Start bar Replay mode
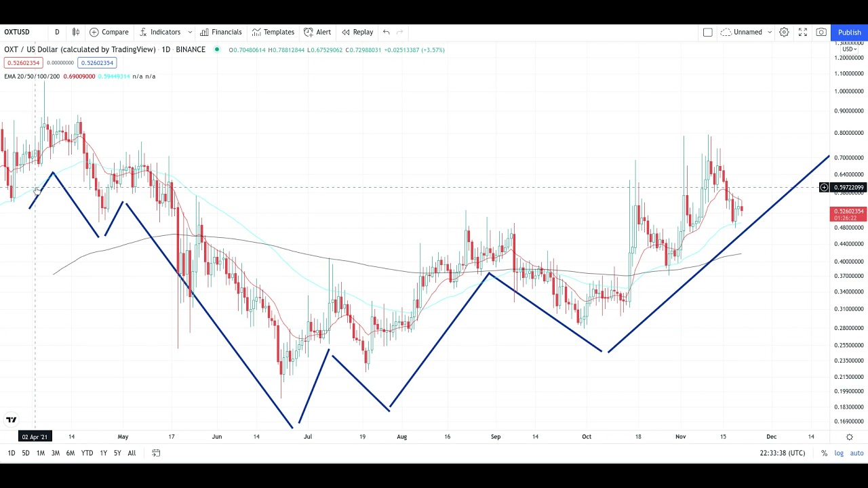 tap(357, 32)
